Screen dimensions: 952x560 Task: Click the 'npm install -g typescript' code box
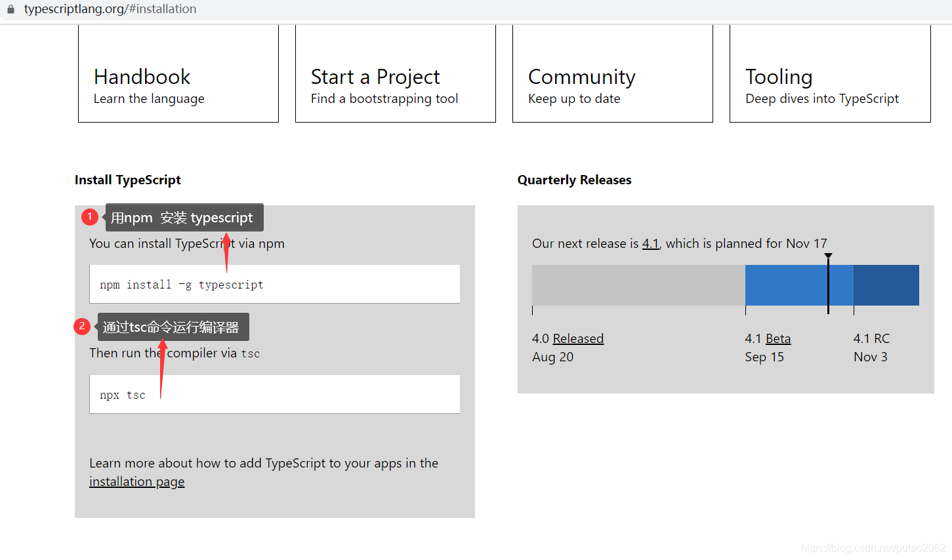(274, 284)
